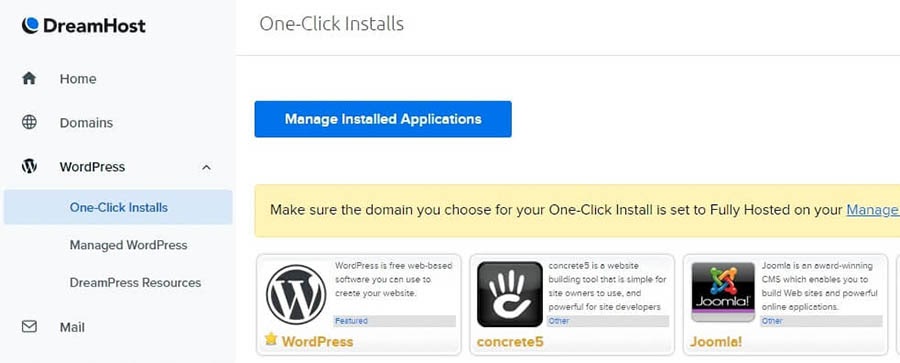
Task: Select the WordPress logo thumbnail
Action: (x=296, y=294)
